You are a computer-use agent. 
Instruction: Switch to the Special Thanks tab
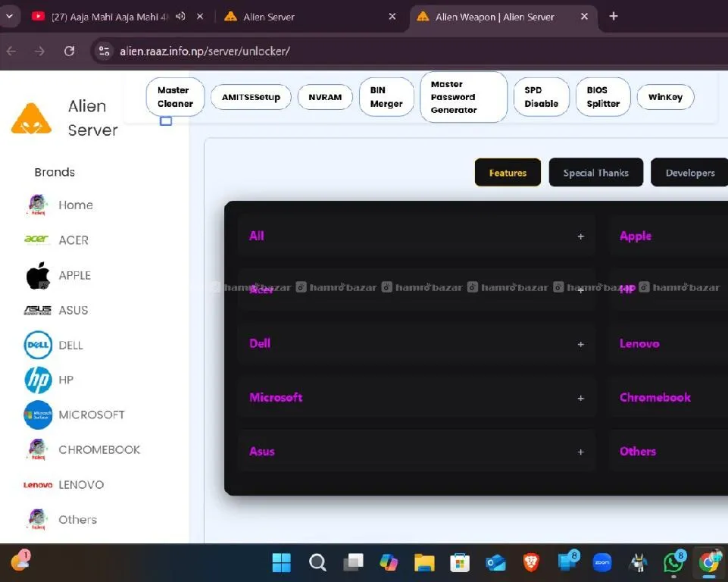coord(595,173)
